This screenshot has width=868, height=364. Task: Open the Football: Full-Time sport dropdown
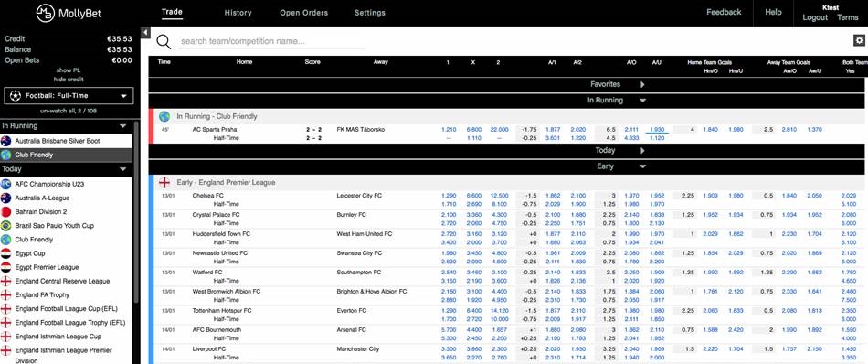click(x=69, y=96)
